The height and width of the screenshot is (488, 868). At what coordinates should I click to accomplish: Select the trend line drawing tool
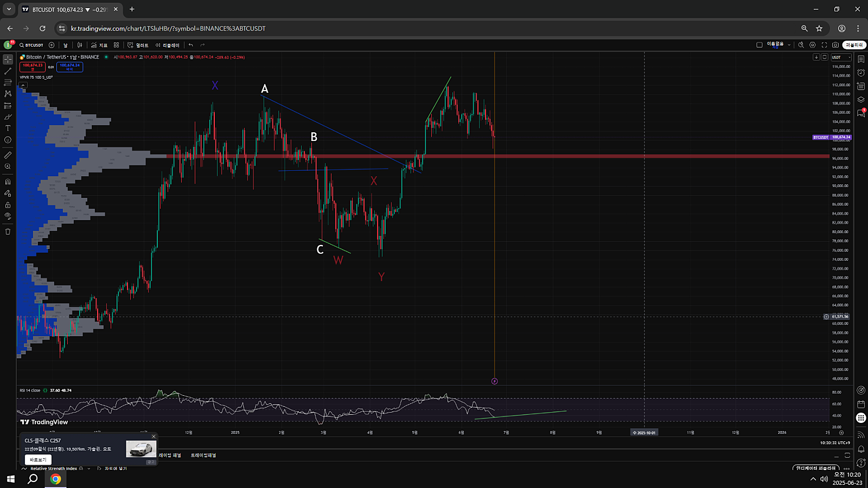tap(8, 71)
